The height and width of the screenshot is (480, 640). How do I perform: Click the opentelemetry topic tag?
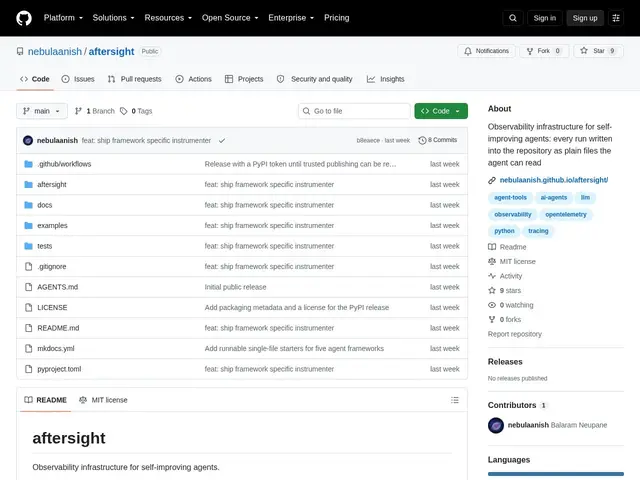coord(566,215)
